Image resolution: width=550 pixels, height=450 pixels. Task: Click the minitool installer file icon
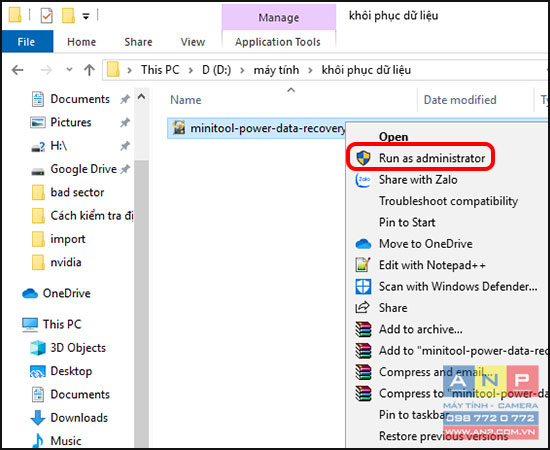coord(179,128)
